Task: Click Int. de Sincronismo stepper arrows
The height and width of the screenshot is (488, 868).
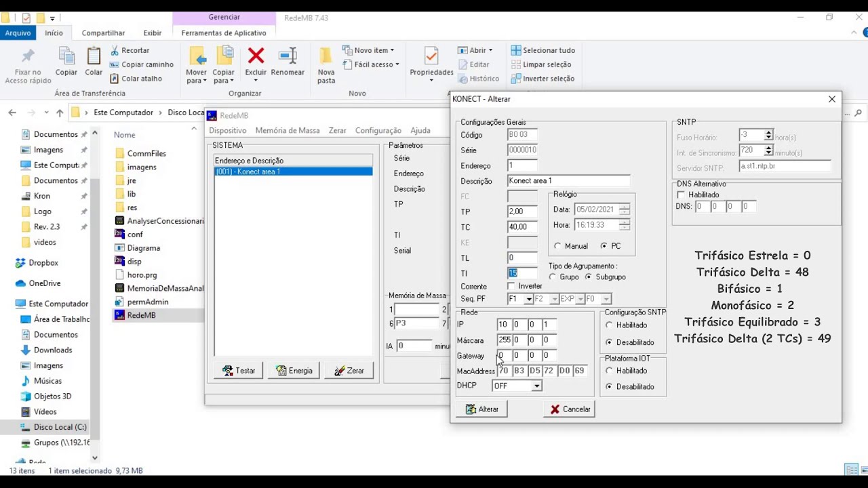Action: coord(768,150)
